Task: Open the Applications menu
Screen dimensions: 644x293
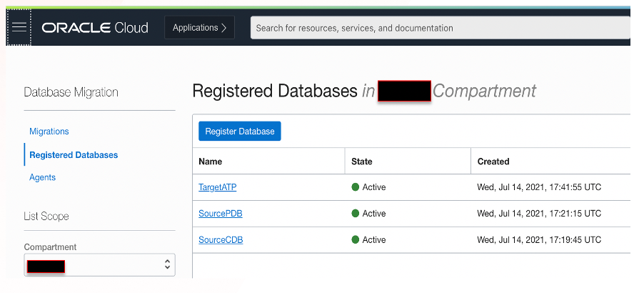Action: click(200, 28)
